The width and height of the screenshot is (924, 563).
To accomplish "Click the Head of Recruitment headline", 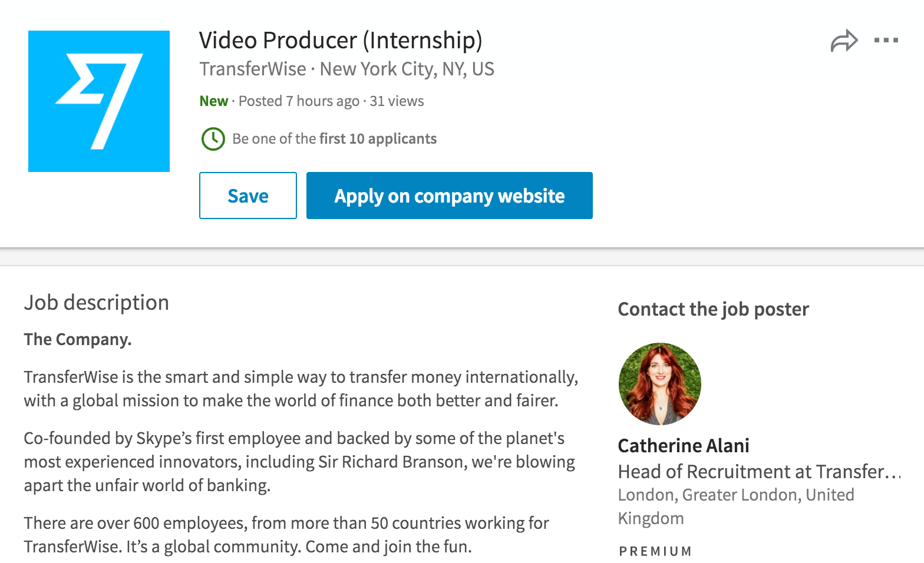I will [759, 472].
